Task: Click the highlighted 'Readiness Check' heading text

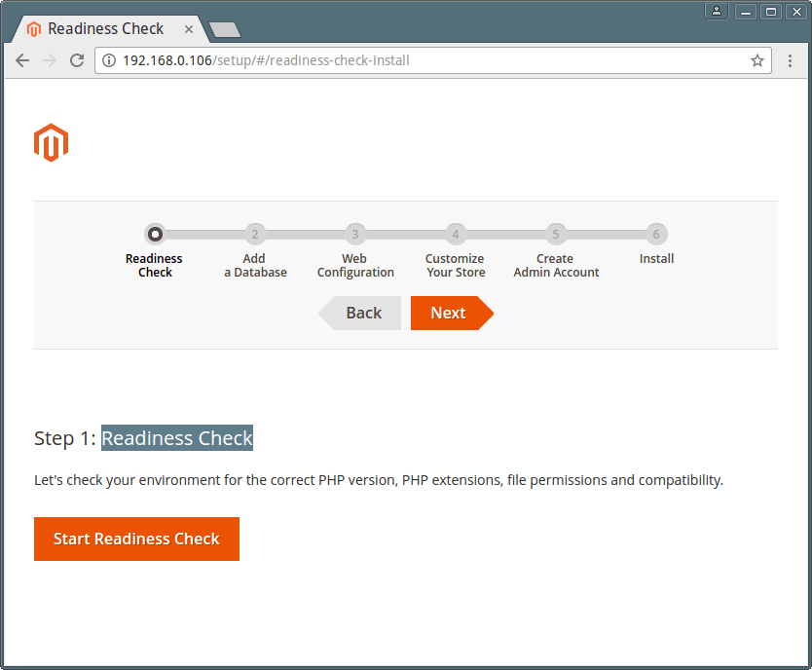Action: click(177, 438)
